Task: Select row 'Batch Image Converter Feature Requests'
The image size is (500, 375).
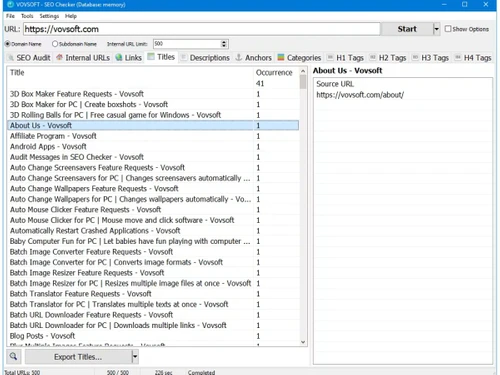Action: pyautogui.click(x=153, y=252)
